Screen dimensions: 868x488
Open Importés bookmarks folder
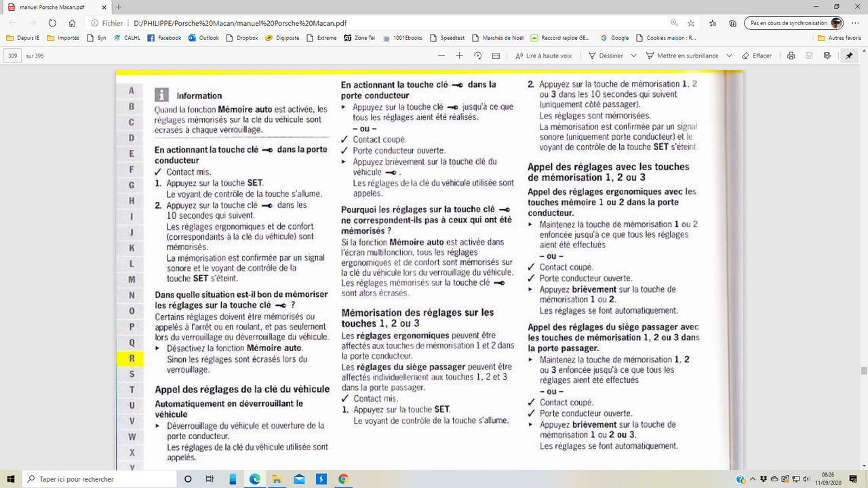pyautogui.click(x=63, y=38)
